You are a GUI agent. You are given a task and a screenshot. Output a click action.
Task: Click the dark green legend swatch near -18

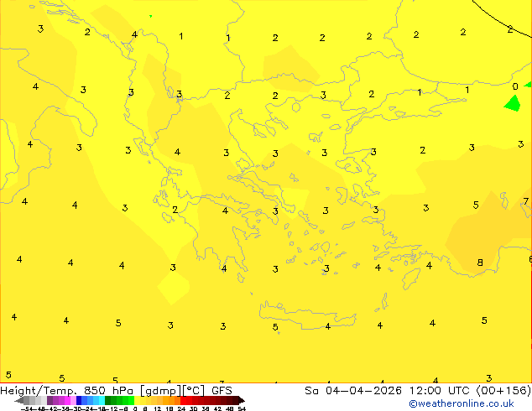[x=108, y=400]
